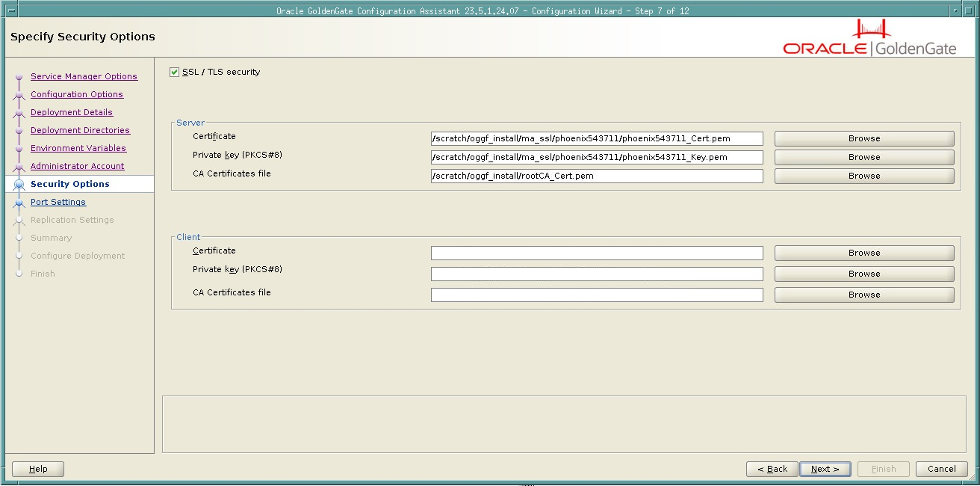This screenshot has height=486, width=980.
Task: Jump to Deployment Directories step
Action: click(80, 130)
